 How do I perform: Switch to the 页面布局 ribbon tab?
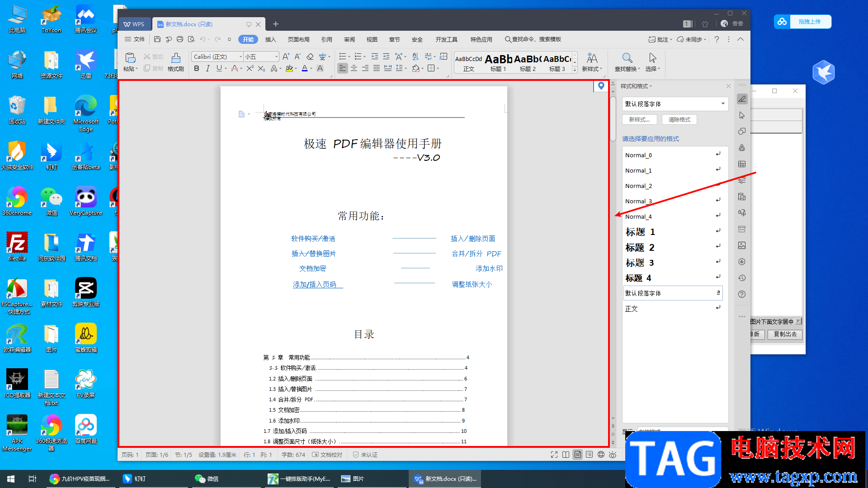tap(298, 39)
